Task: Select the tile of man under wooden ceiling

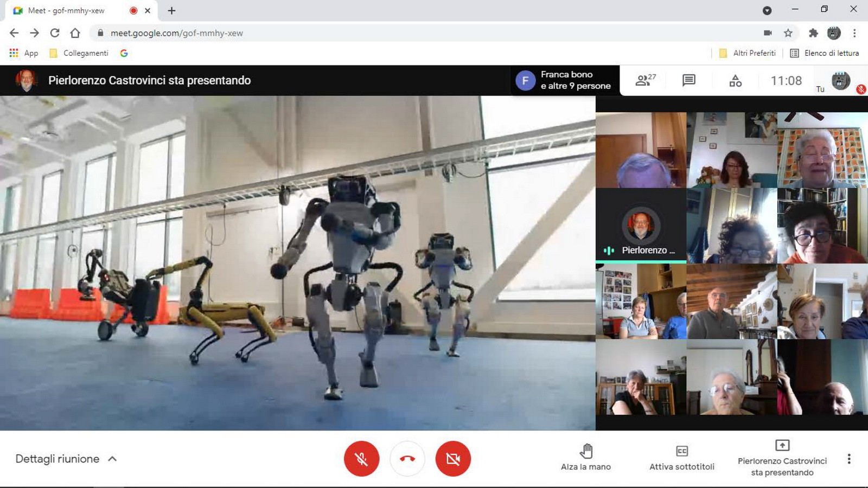Action: tap(732, 301)
